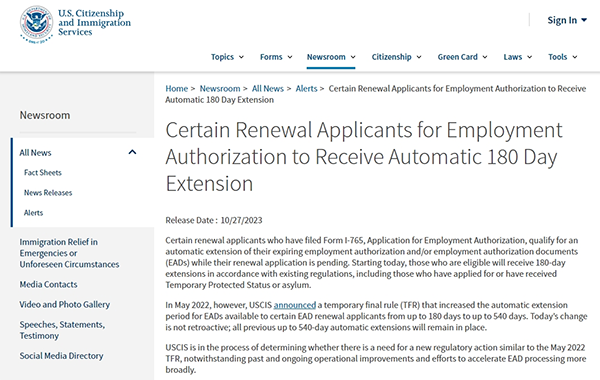The width and height of the screenshot is (600, 380).
Task: Open Video and Photo Gallery link
Action: (65, 304)
